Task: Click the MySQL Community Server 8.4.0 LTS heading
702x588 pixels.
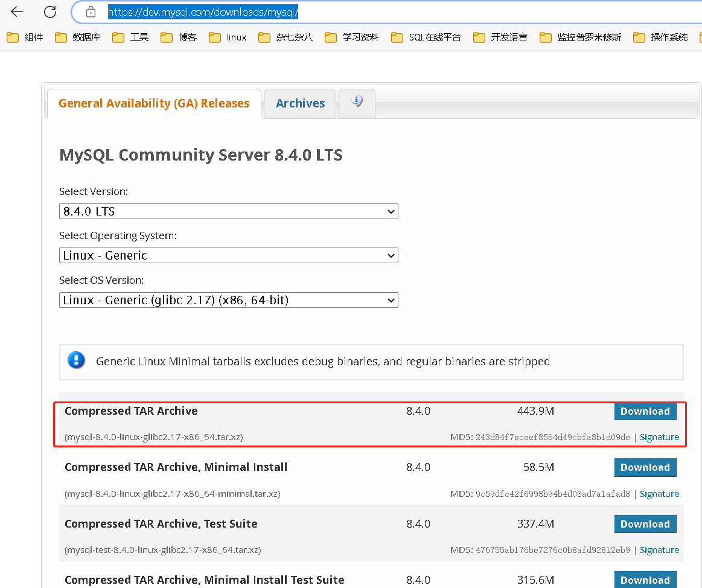Action: pyautogui.click(x=201, y=155)
